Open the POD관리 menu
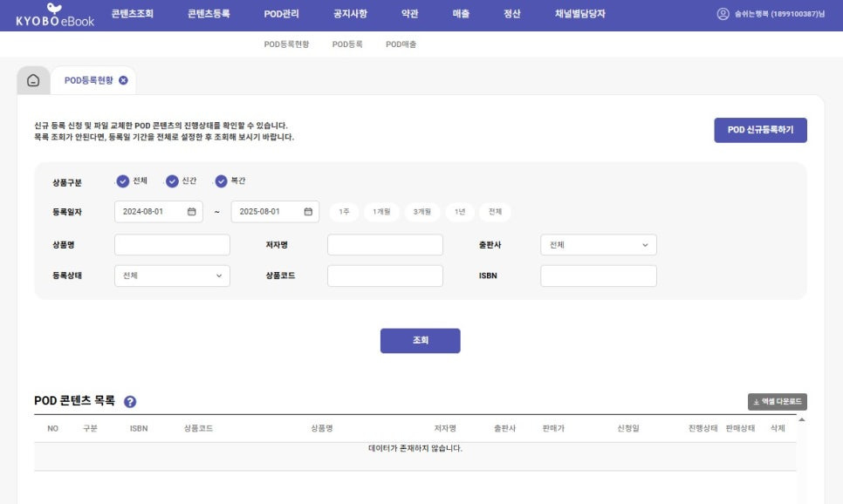Image resolution: width=843 pixels, height=504 pixels. click(x=281, y=14)
